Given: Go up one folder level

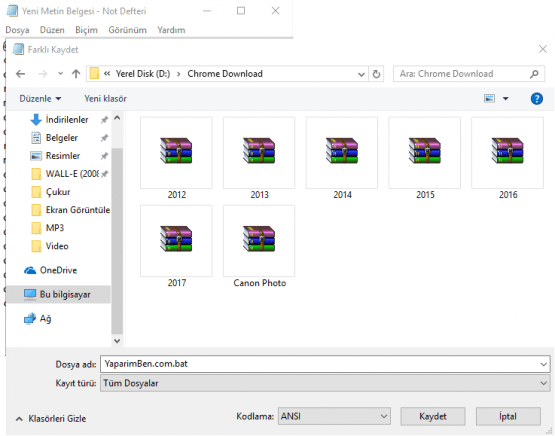Looking at the screenshot, I should coord(76,74).
